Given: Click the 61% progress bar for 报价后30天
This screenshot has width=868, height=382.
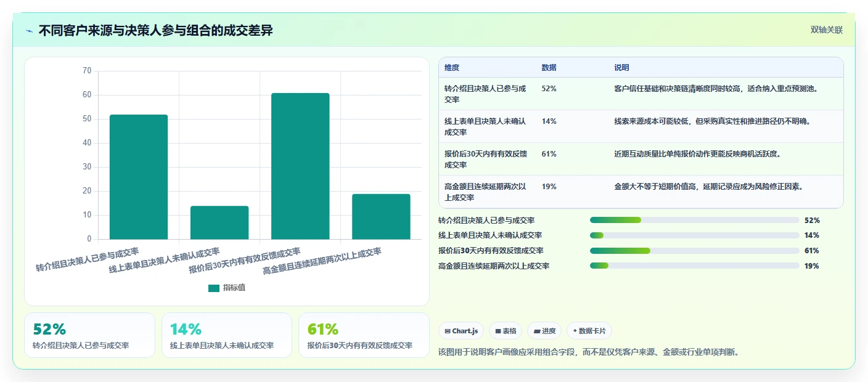Looking at the screenshot, I should tap(694, 251).
